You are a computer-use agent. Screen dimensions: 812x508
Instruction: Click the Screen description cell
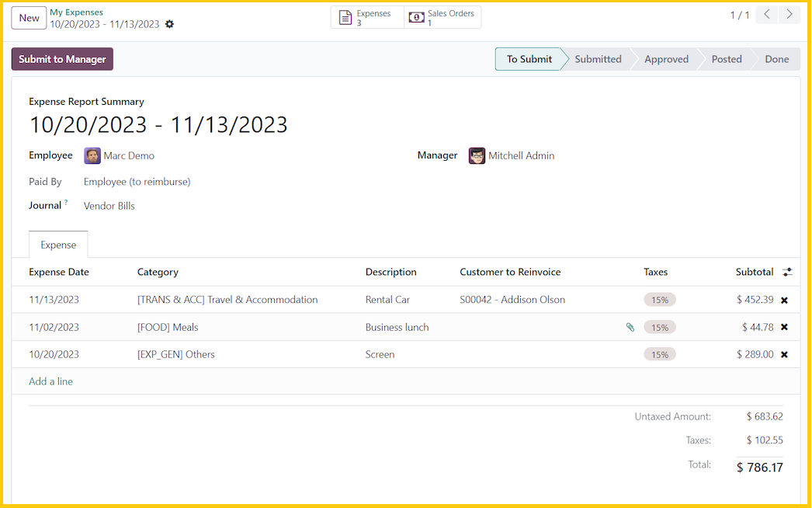(380, 354)
